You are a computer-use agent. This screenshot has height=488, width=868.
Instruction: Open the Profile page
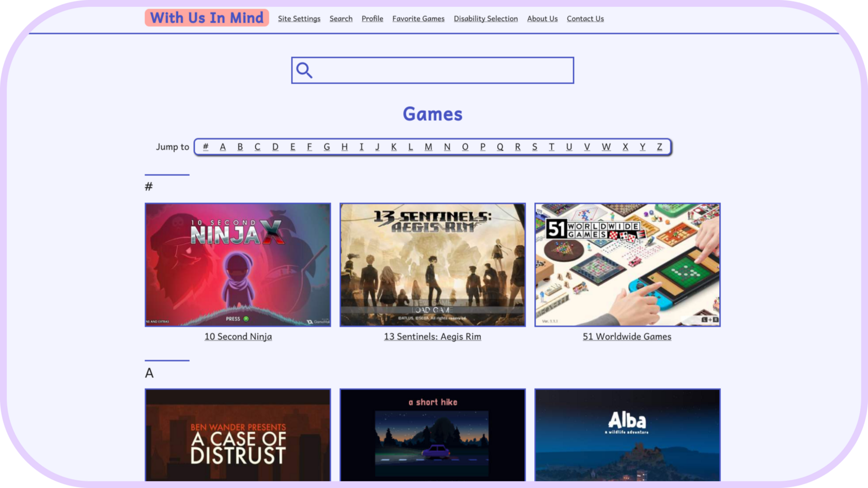pyautogui.click(x=373, y=19)
